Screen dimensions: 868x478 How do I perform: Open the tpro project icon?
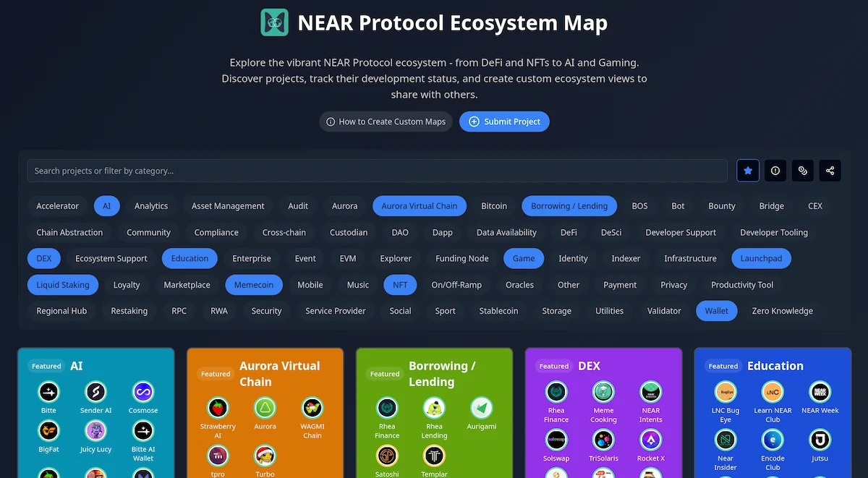pos(218,456)
